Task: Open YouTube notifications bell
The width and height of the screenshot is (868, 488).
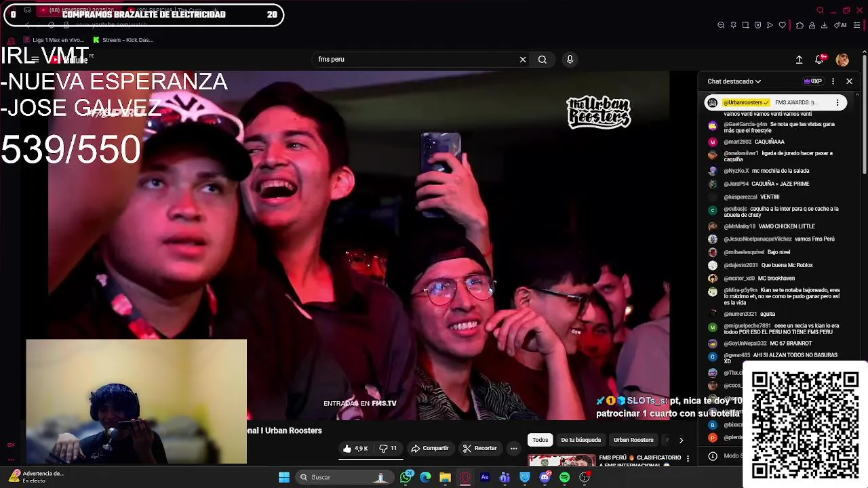Action: pos(819,60)
